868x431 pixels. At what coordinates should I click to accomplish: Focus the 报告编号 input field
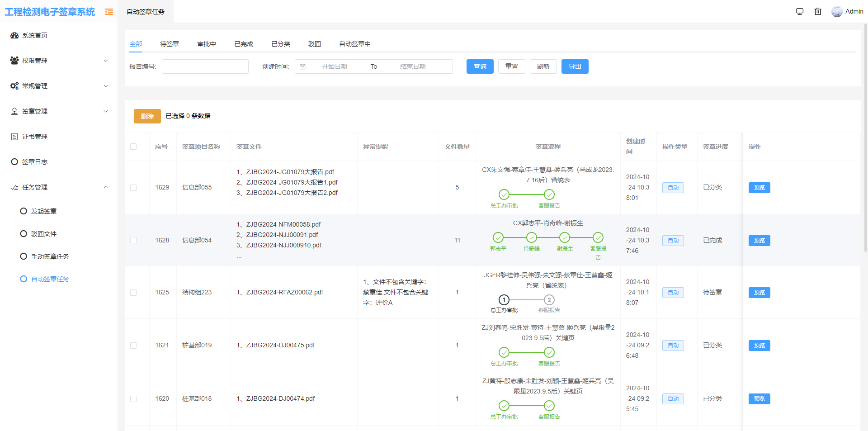tap(205, 67)
